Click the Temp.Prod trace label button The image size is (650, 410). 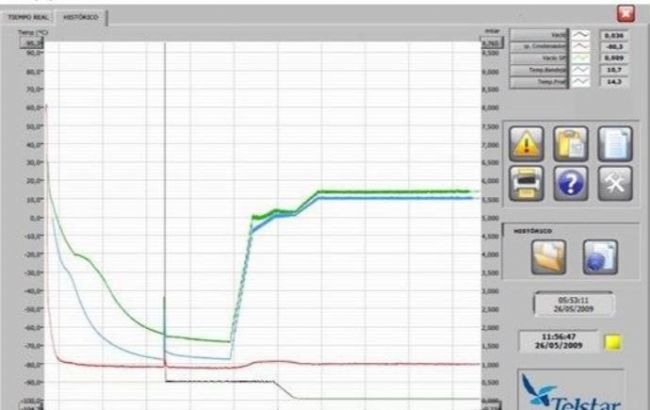(539, 82)
